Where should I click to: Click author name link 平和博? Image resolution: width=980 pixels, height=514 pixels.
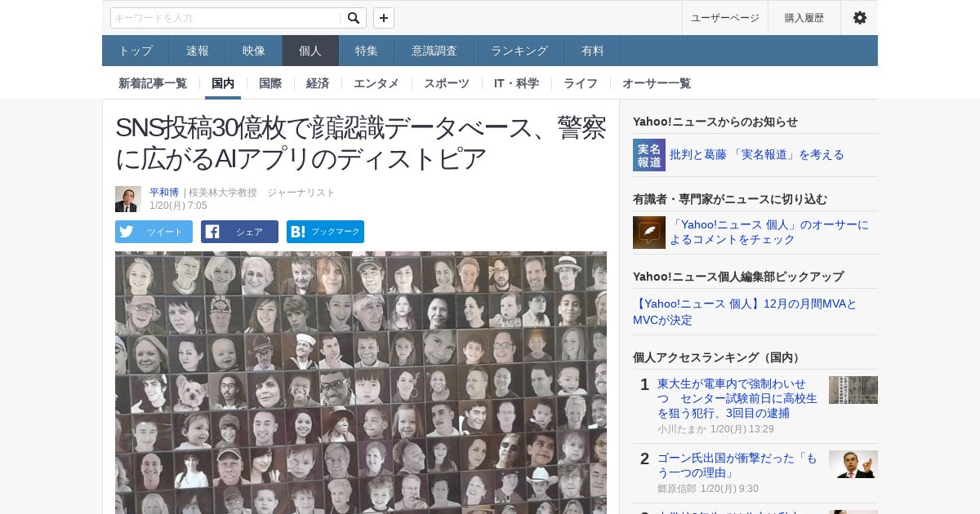coord(164,193)
